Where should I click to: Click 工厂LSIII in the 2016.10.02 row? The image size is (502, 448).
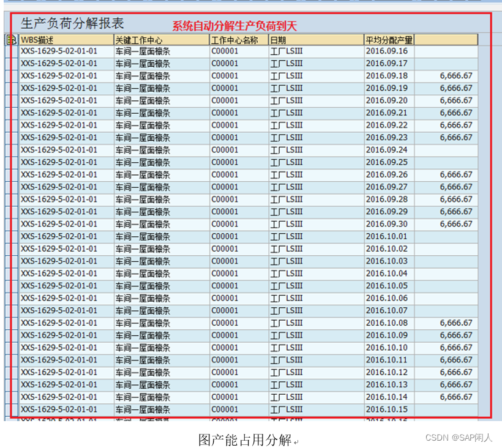287,248
